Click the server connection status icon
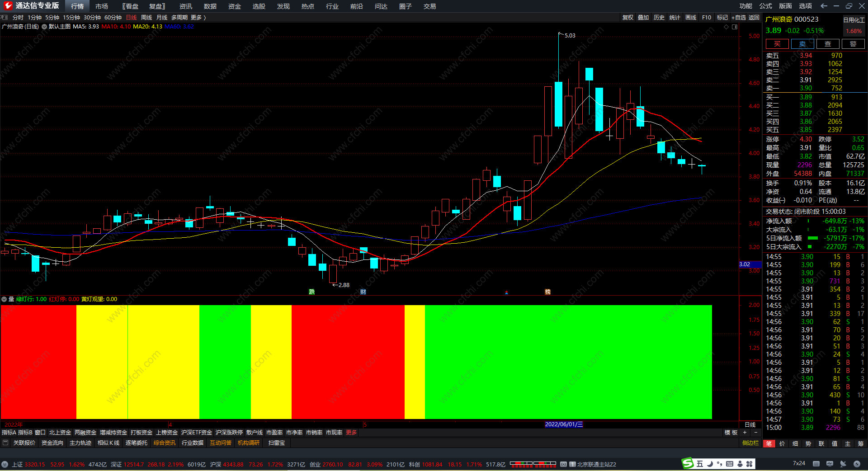 pos(563,464)
